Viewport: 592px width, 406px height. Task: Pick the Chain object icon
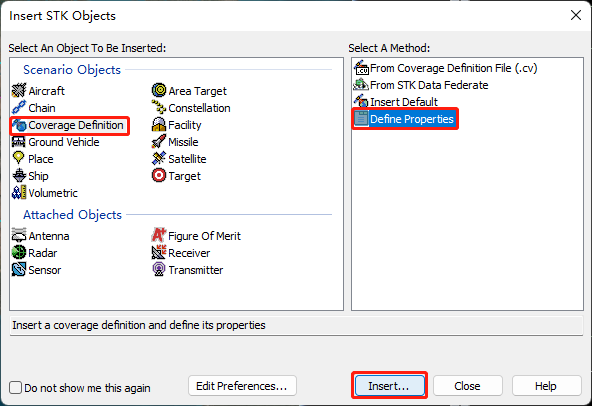click(x=19, y=108)
